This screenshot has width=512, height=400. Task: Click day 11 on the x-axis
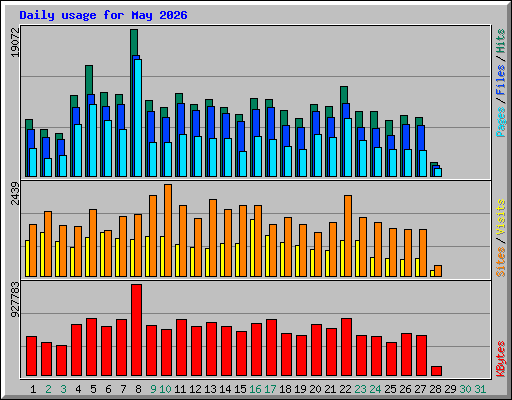[x=180, y=389]
